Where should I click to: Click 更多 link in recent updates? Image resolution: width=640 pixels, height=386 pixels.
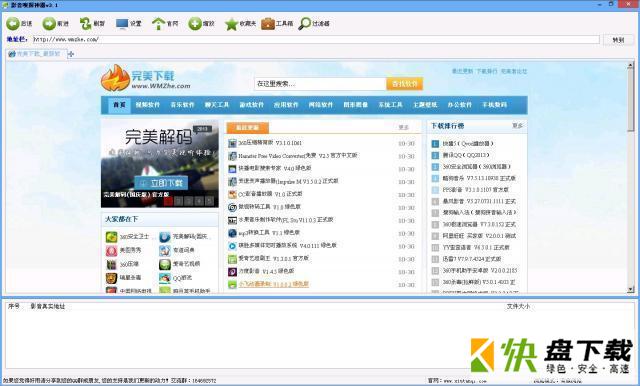403,128
